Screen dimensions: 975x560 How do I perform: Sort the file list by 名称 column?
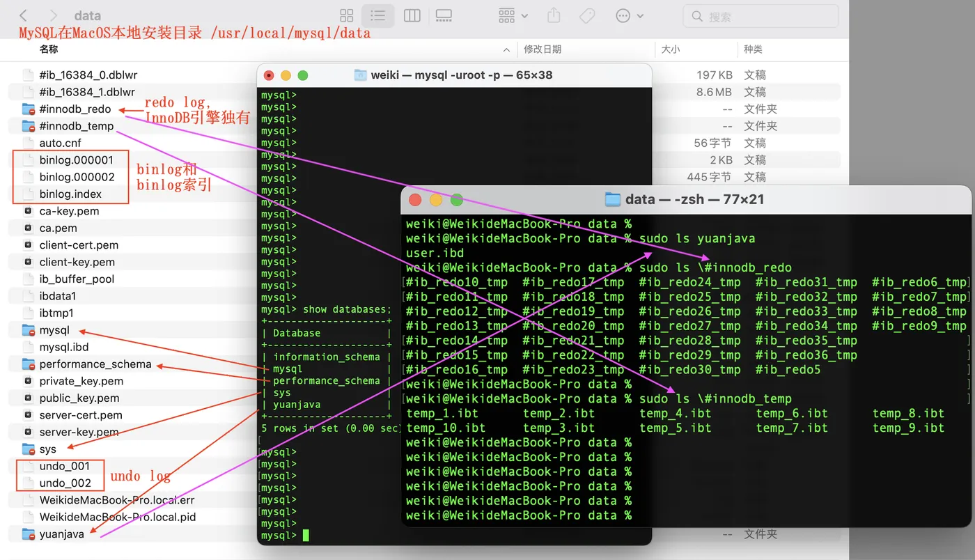click(x=49, y=49)
